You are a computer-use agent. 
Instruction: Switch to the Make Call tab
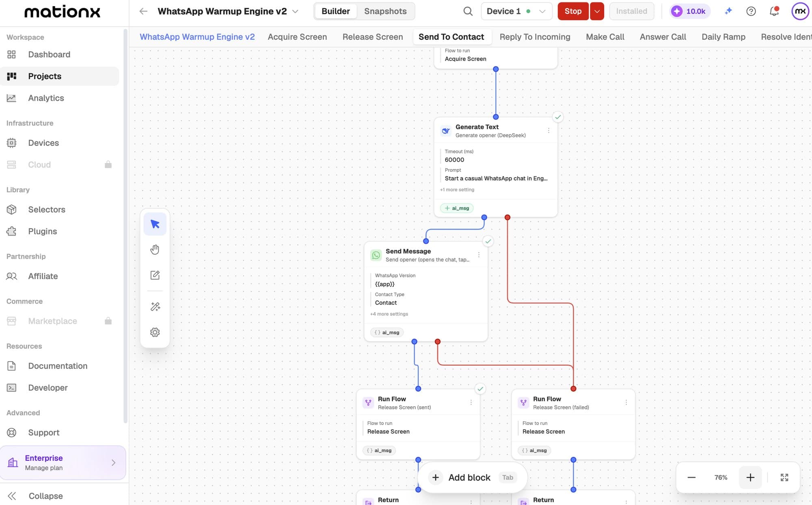coord(605,37)
